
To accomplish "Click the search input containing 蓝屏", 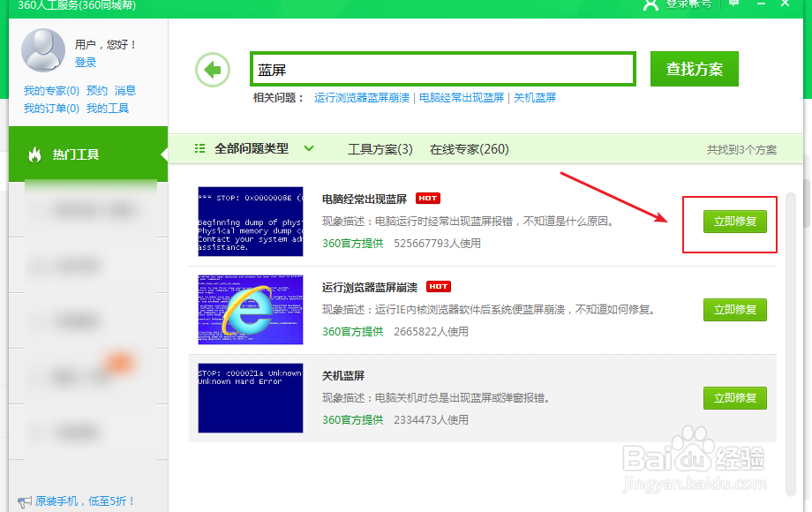I will click(x=443, y=69).
